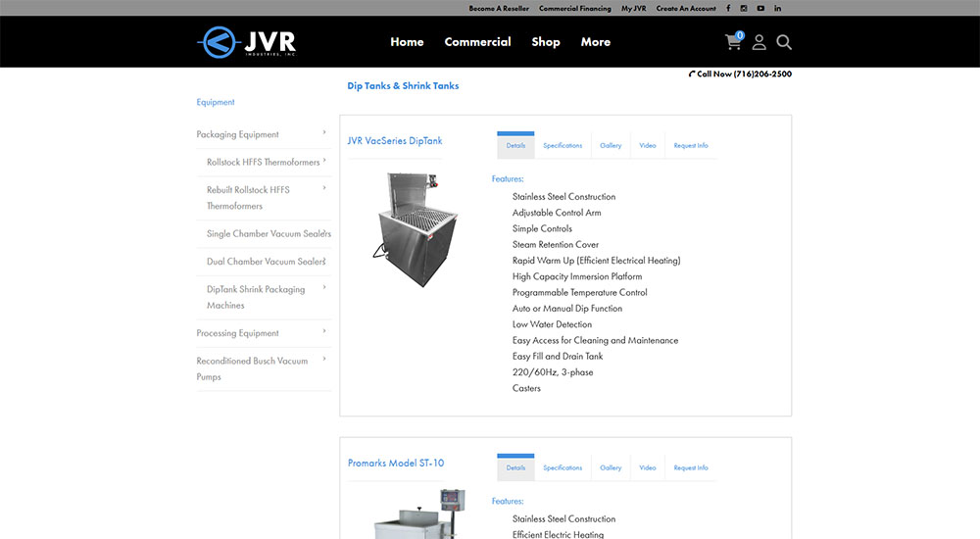The height and width of the screenshot is (539, 980).
Task: Open the Equipment sidebar link
Action: click(x=216, y=102)
